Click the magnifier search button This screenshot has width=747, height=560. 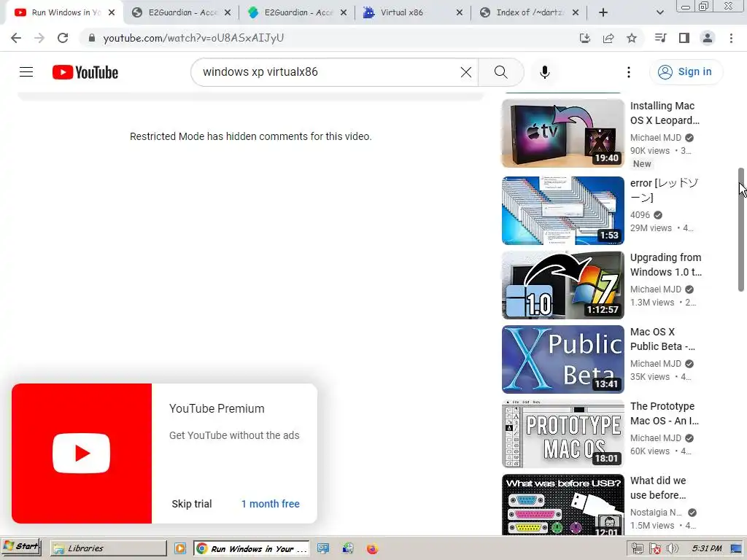click(500, 72)
